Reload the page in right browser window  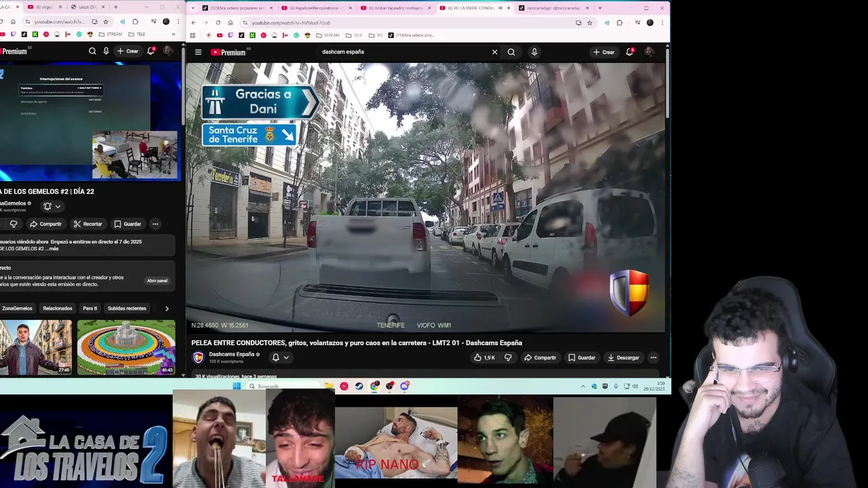218,22
